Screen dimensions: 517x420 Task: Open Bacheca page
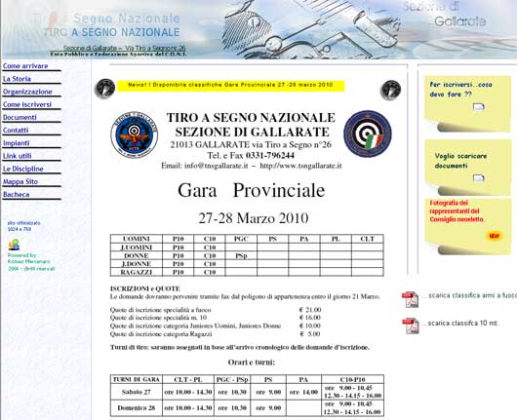[17, 194]
